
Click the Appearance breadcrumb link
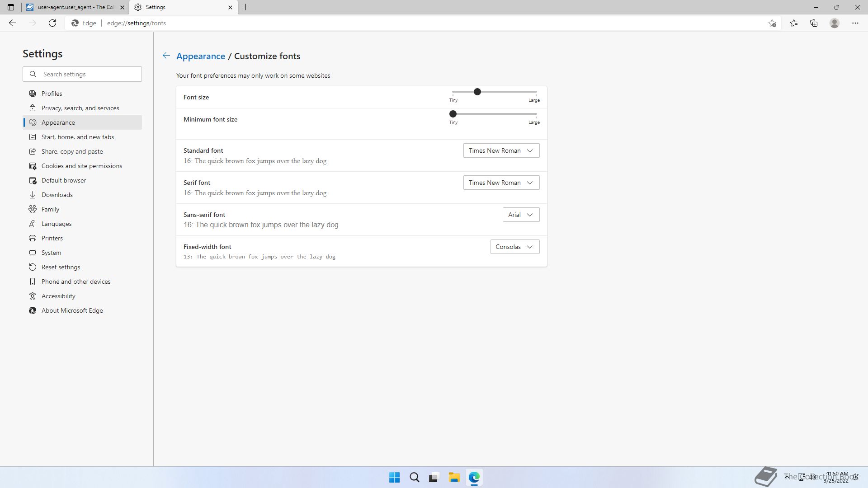click(201, 56)
